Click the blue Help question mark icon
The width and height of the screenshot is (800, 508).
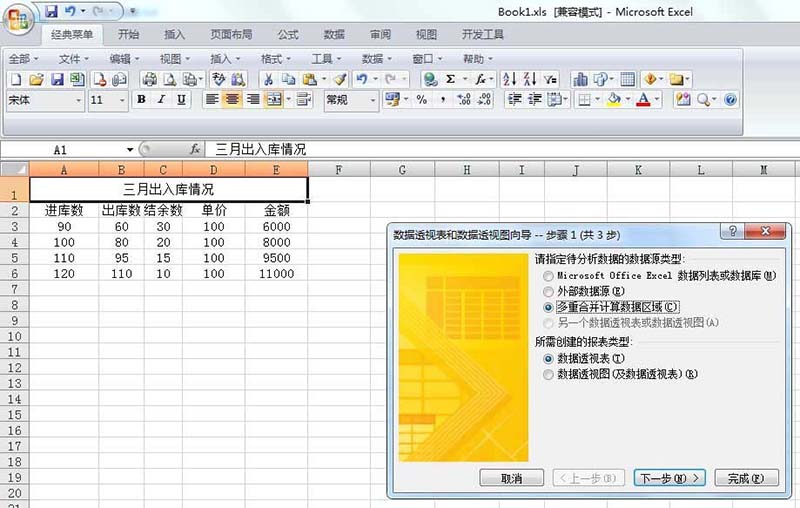point(730,99)
